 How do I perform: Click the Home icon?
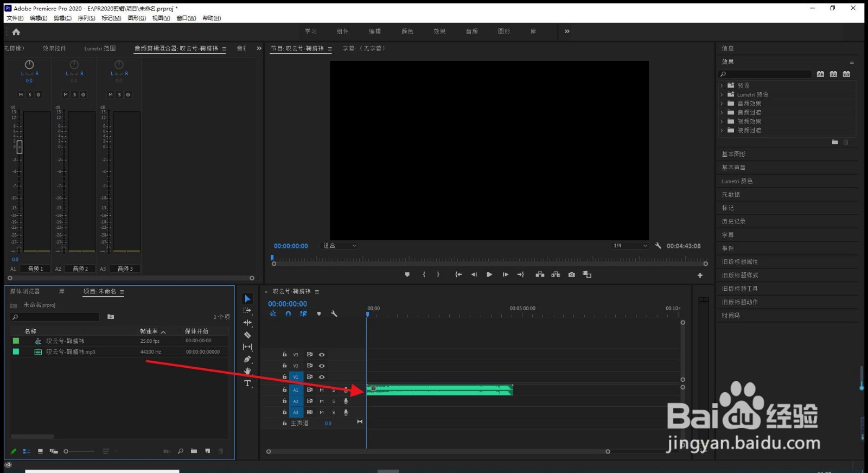pos(16,32)
